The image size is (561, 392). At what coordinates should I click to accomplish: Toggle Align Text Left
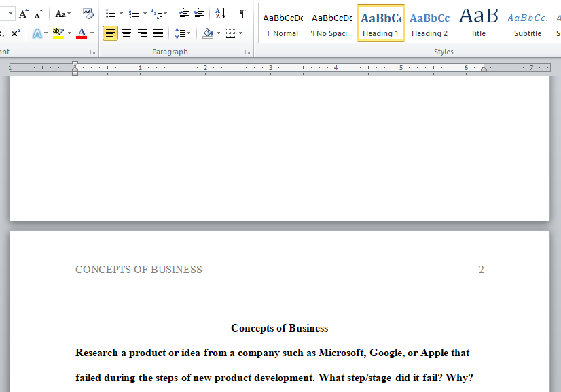[x=110, y=33]
